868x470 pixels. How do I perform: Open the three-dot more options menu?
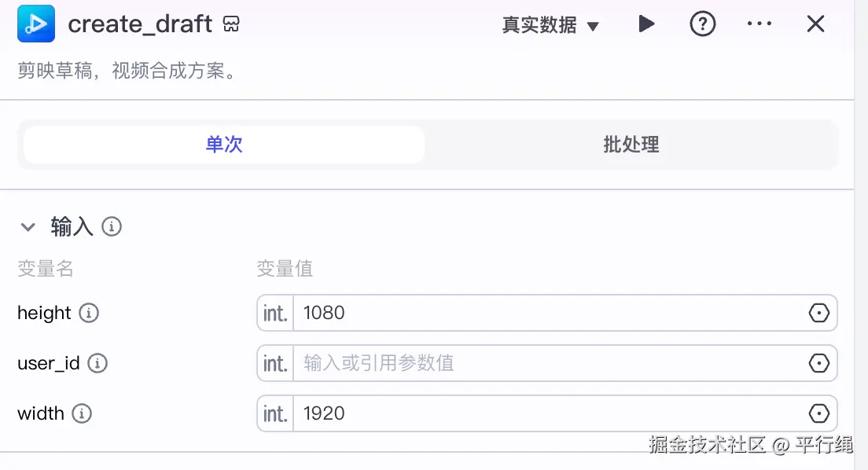[759, 24]
